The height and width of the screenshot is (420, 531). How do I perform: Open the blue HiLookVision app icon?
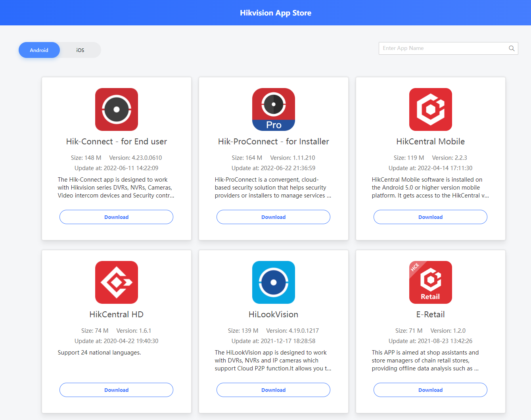pos(274,282)
